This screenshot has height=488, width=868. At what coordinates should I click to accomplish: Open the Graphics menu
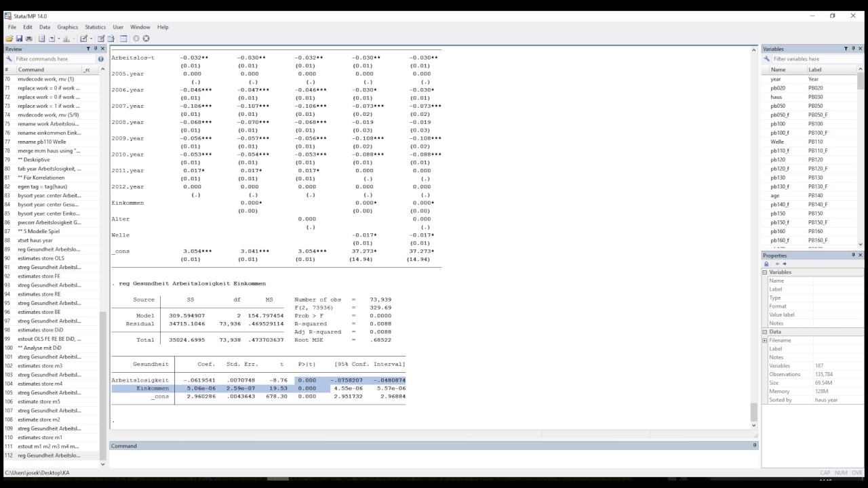tap(68, 27)
